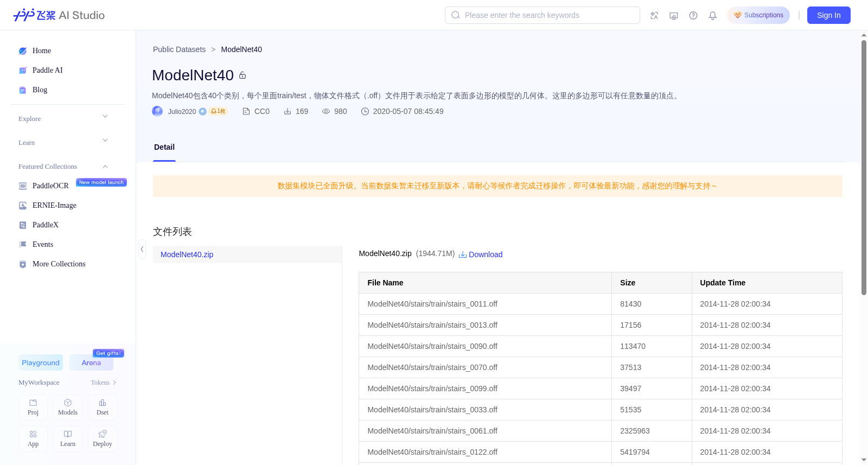Click the views eye icon
This screenshot has height=465, width=868.
pos(326,111)
